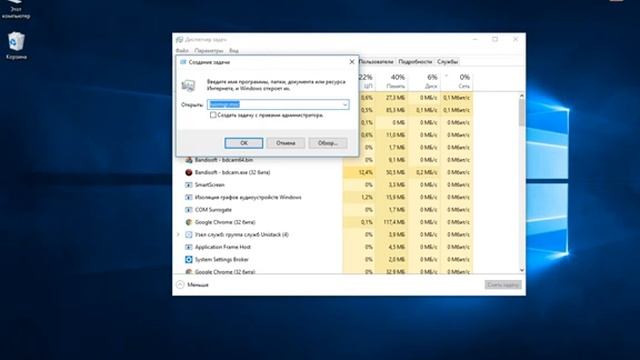Select the 'System Settings Broker' process name
640x360 pixels.
pos(221,260)
